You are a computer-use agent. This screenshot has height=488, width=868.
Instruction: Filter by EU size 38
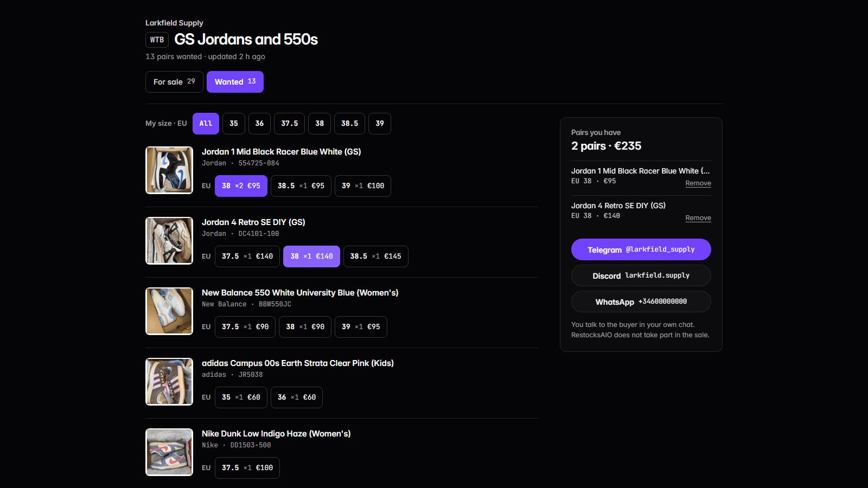tap(320, 124)
